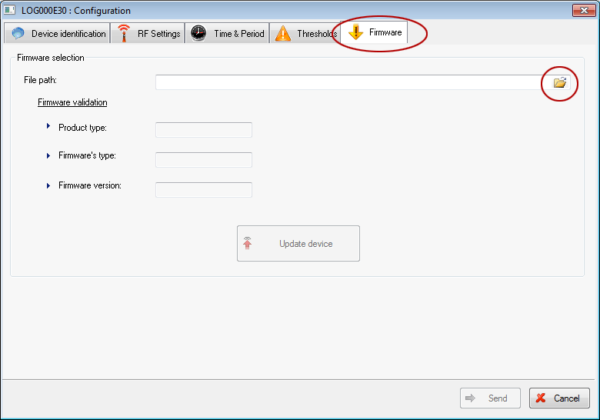
Task: Click the Product type field
Action: point(204,130)
